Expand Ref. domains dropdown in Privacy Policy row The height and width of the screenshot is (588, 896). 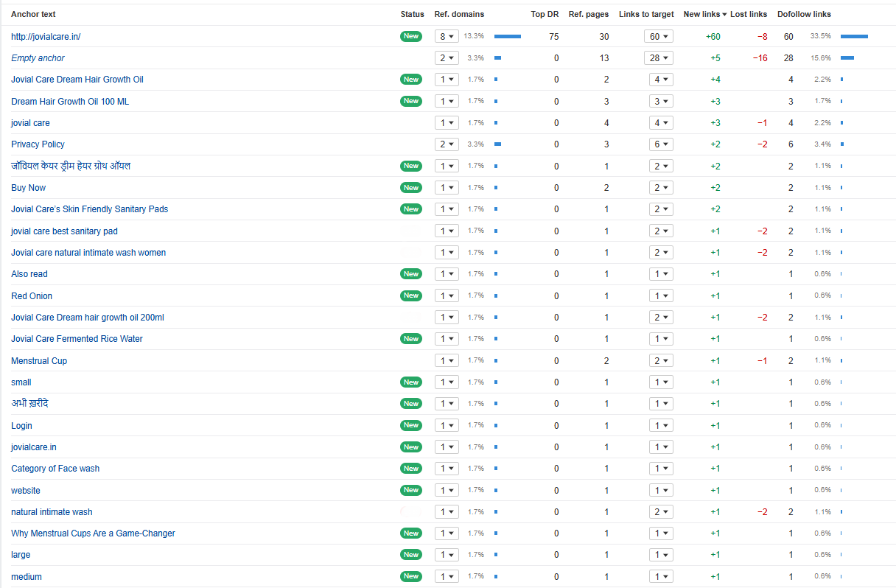[x=447, y=144]
